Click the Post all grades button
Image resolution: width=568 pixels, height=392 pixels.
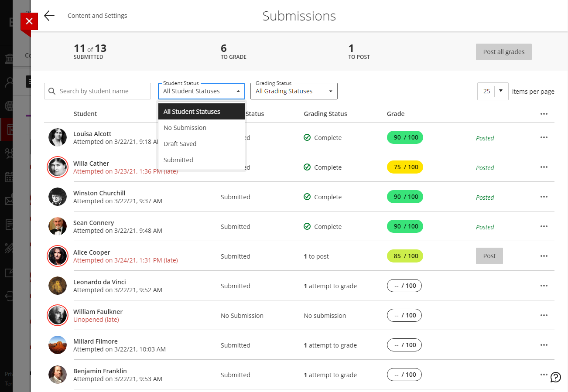click(x=503, y=52)
